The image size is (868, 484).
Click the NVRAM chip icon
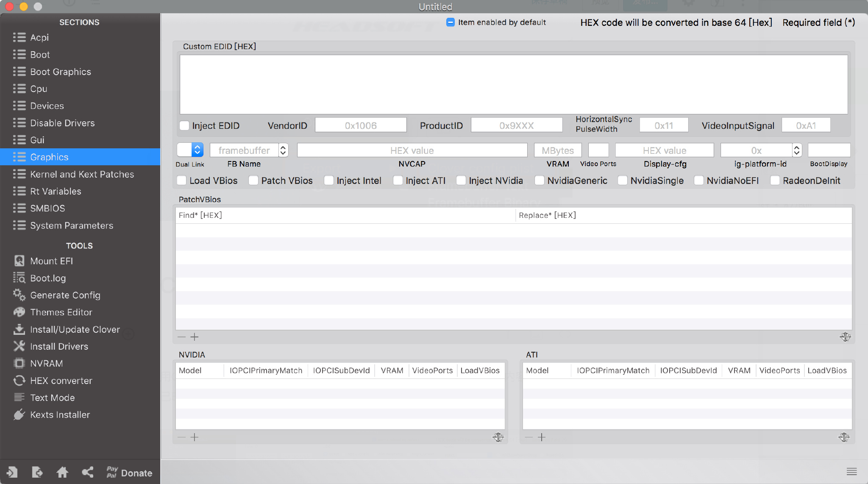point(19,363)
